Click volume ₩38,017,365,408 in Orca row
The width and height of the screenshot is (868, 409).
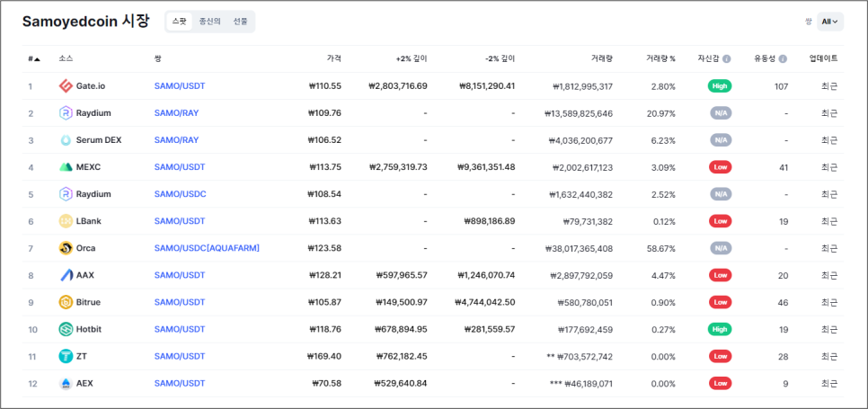579,248
